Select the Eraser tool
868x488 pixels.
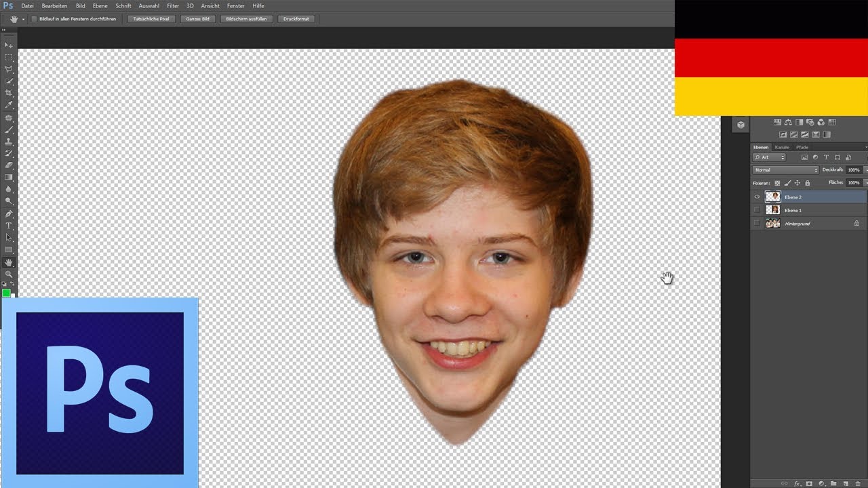tap(9, 165)
